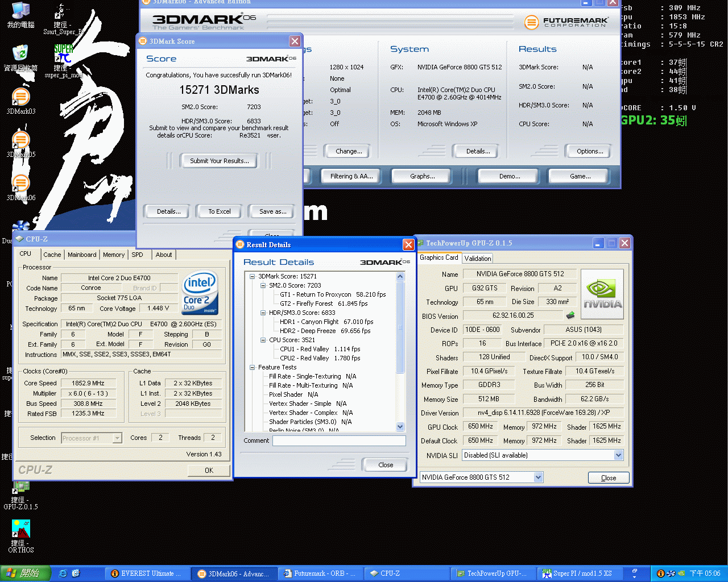728x582 pixels.
Task: Switch to the Cache tab in CPU-Z
Action: [52, 255]
